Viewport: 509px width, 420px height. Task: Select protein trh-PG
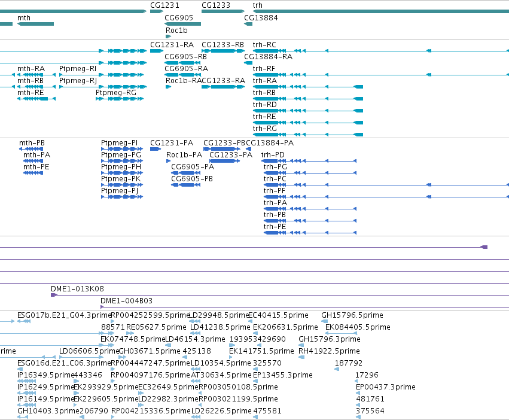point(310,173)
